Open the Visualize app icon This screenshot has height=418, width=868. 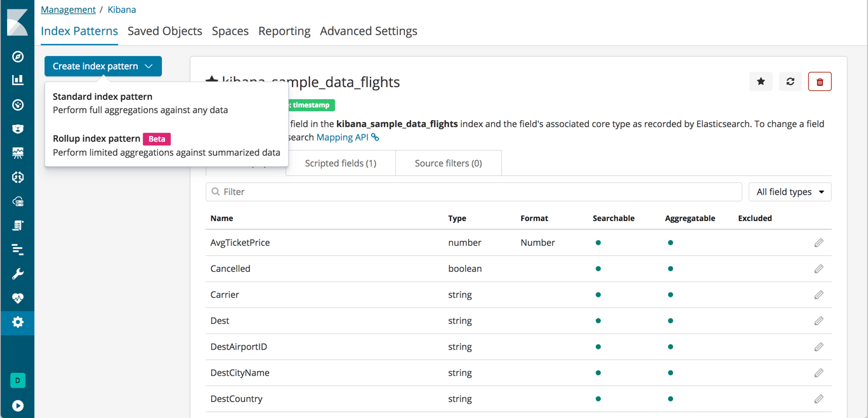[17, 81]
